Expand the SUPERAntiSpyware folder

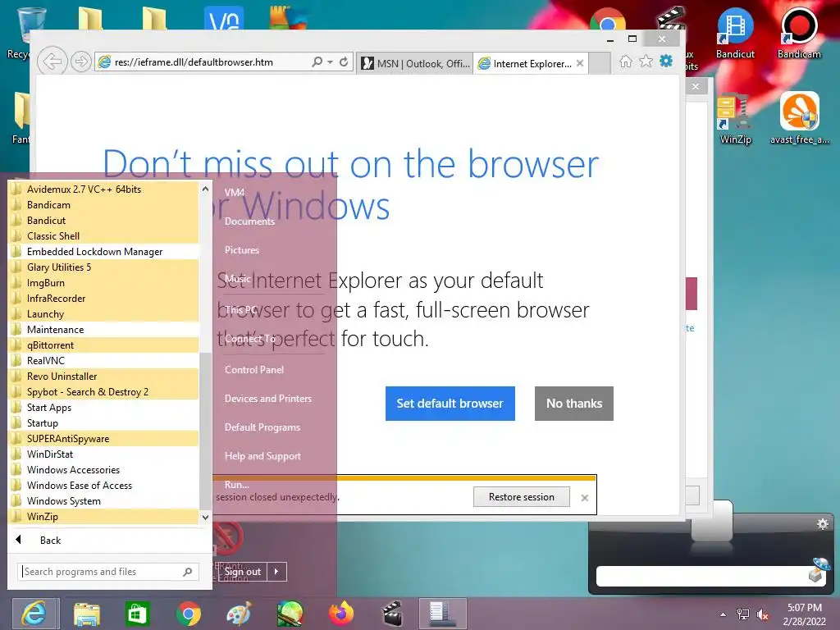click(x=104, y=438)
